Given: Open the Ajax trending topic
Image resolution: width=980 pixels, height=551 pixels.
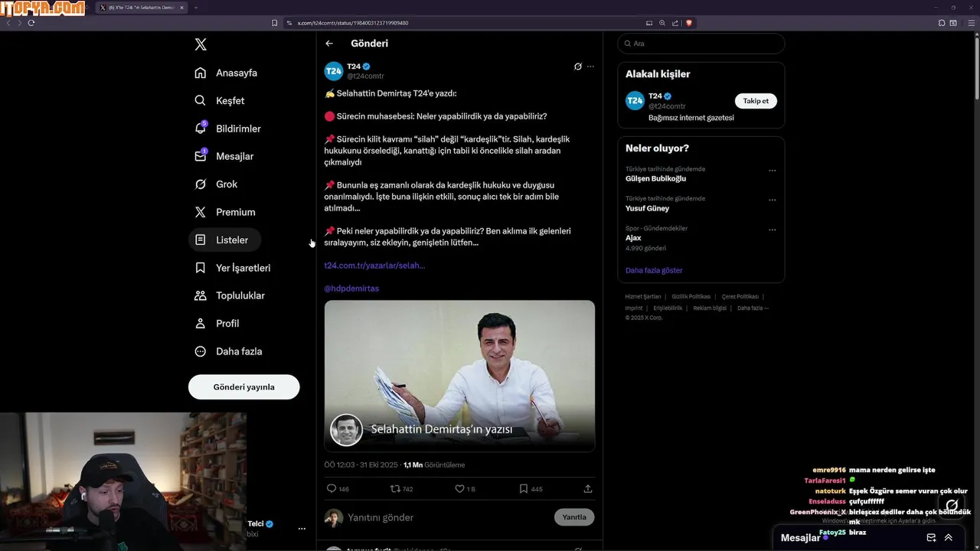Looking at the screenshot, I should (633, 238).
